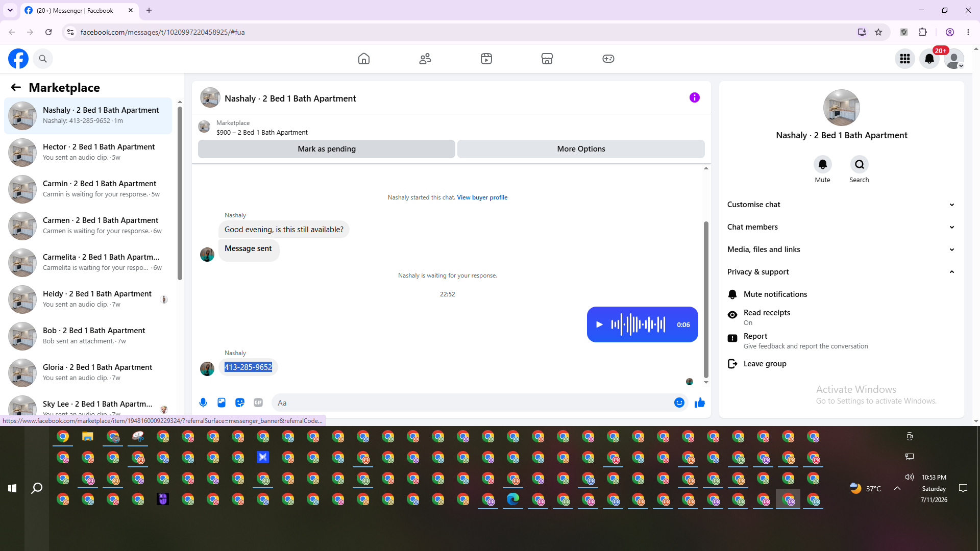Click Nashaly's highlighted phone number message
Viewport: 980px width, 551px height.
(248, 367)
